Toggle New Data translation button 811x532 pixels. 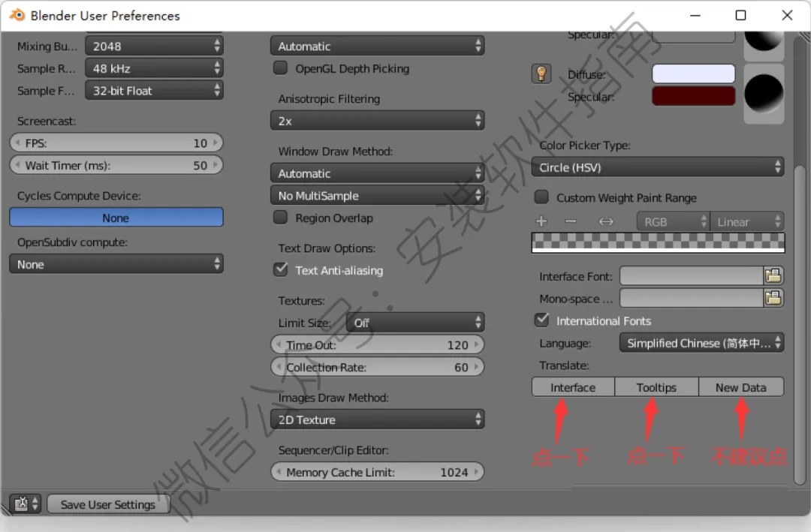pyautogui.click(x=740, y=387)
